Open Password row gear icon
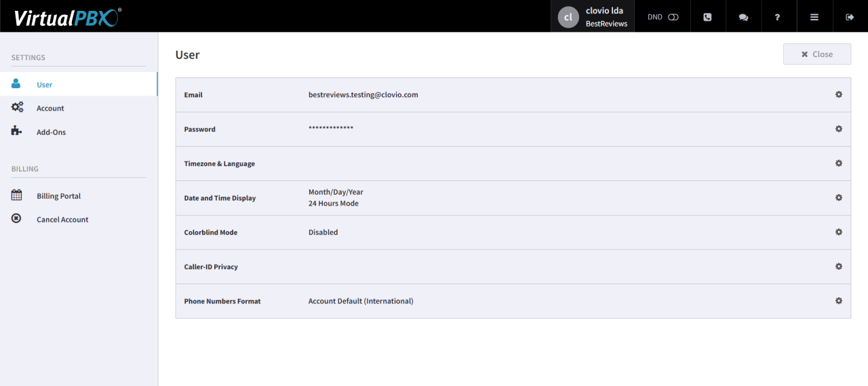This screenshot has width=868, height=386. [839, 129]
